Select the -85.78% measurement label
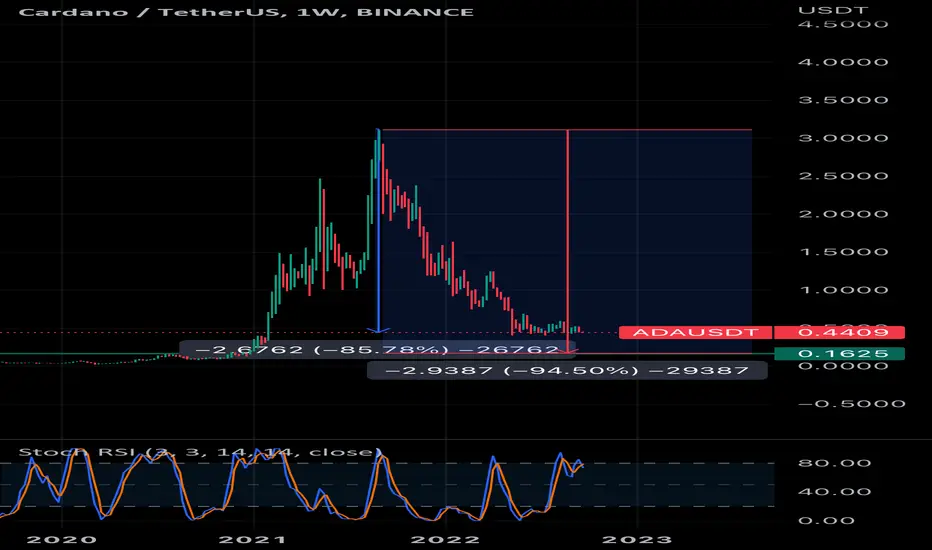 377,349
